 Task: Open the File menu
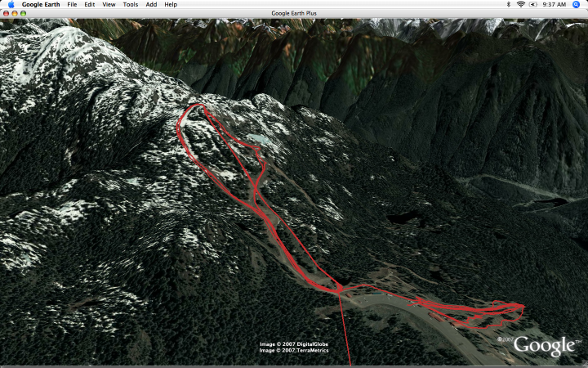pyautogui.click(x=72, y=5)
